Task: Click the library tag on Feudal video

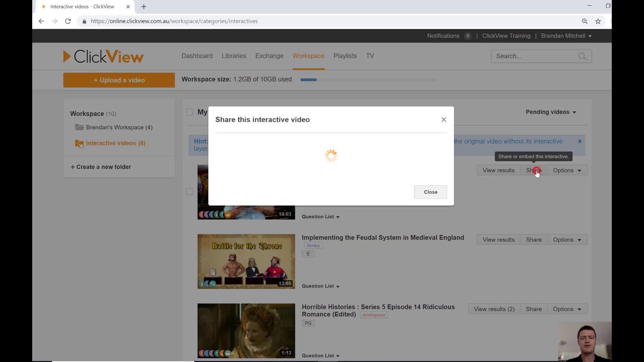Action: coord(313,246)
